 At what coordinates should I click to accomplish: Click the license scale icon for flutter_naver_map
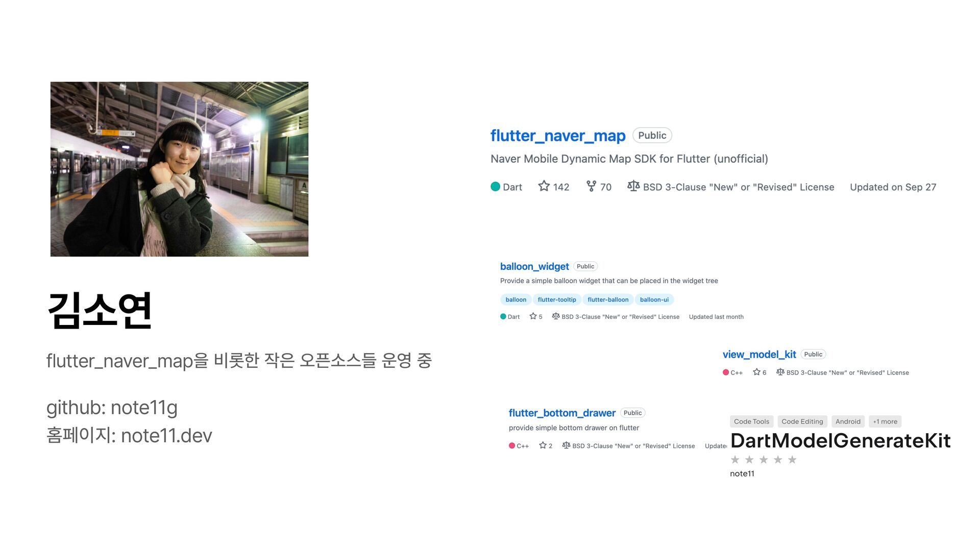[633, 186]
